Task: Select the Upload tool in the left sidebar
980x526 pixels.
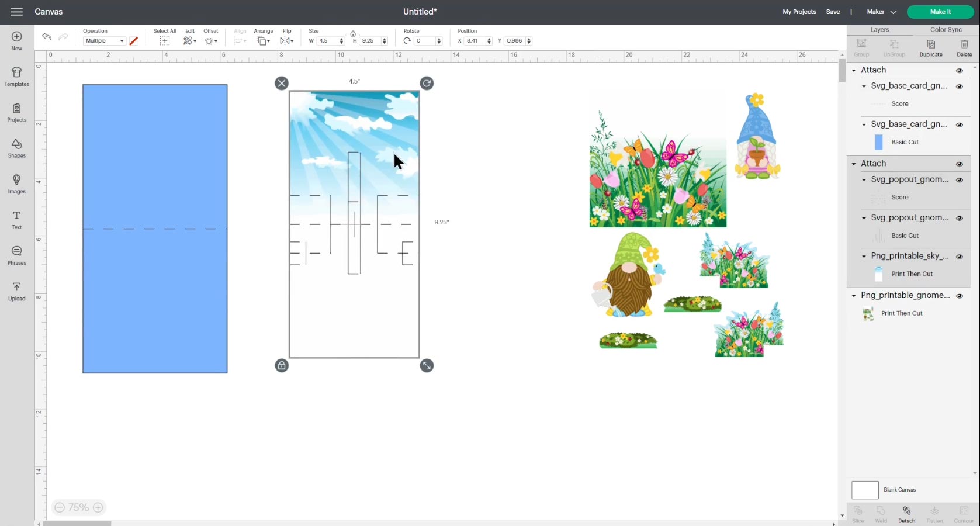Action: [16, 290]
